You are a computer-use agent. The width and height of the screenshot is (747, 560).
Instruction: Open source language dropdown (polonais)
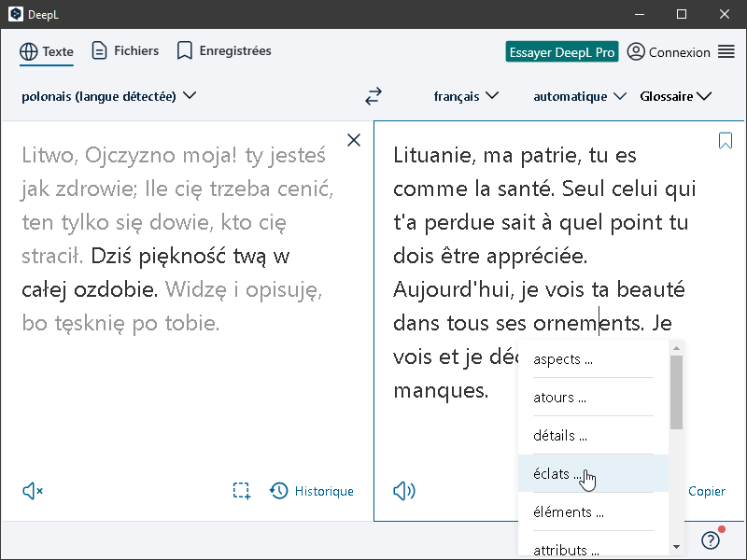(x=108, y=96)
